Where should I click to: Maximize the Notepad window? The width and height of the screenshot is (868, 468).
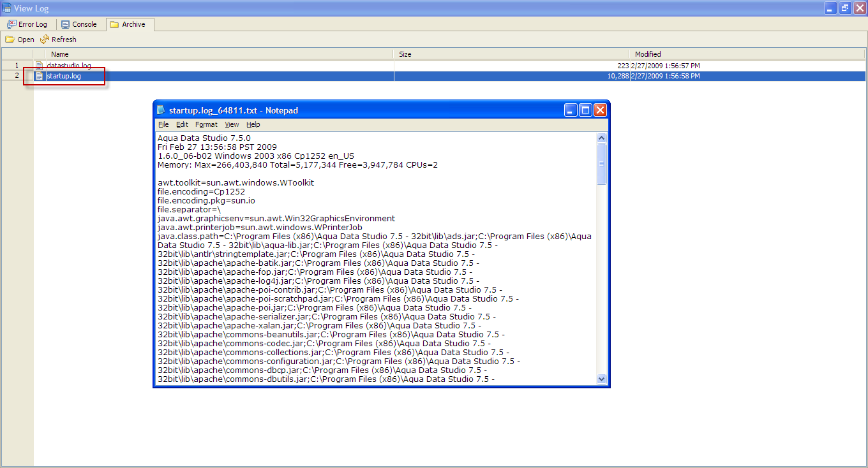(x=585, y=110)
